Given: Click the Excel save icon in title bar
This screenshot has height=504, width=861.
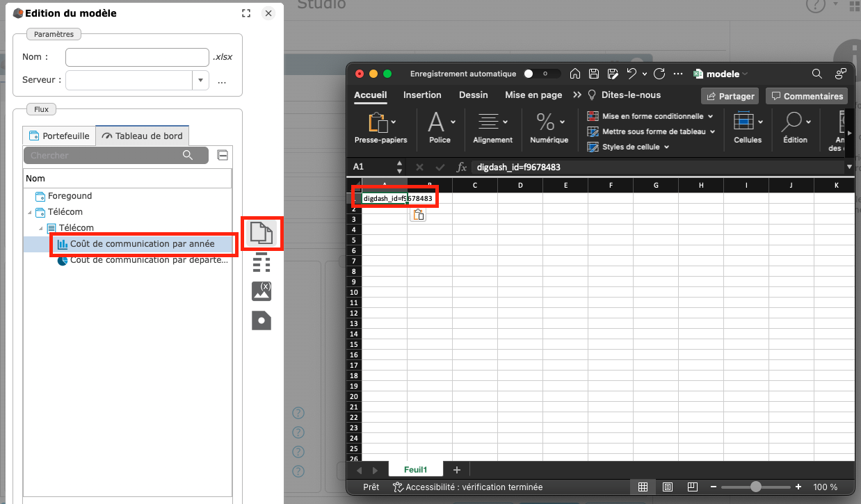Looking at the screenshot, I should (594, 74).
